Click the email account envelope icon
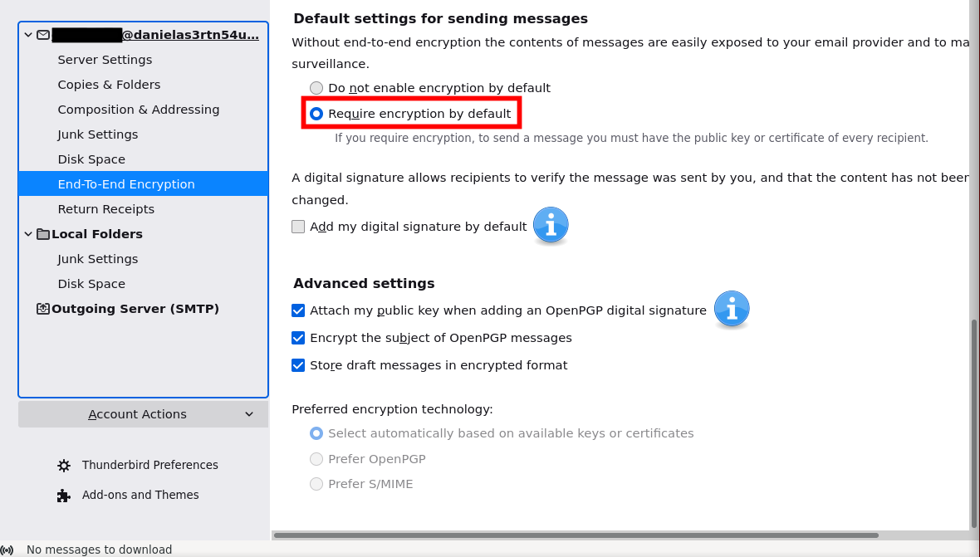 click(43, 35)
